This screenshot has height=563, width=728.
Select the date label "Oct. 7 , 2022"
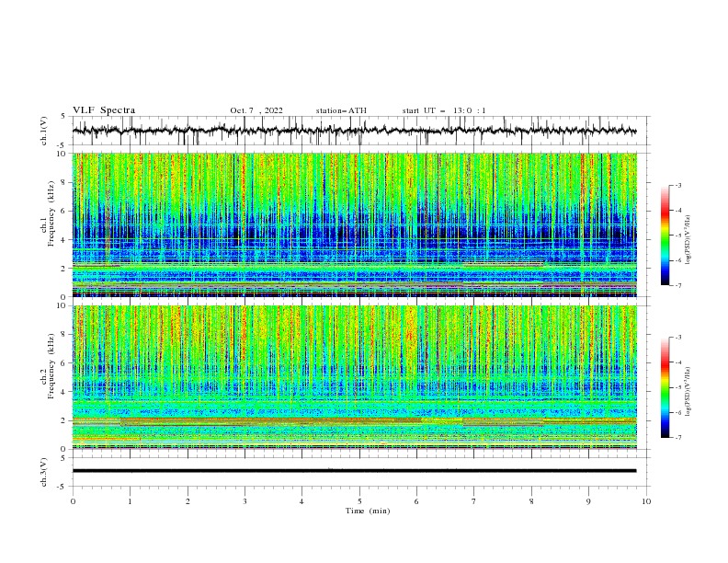[256, 110]
